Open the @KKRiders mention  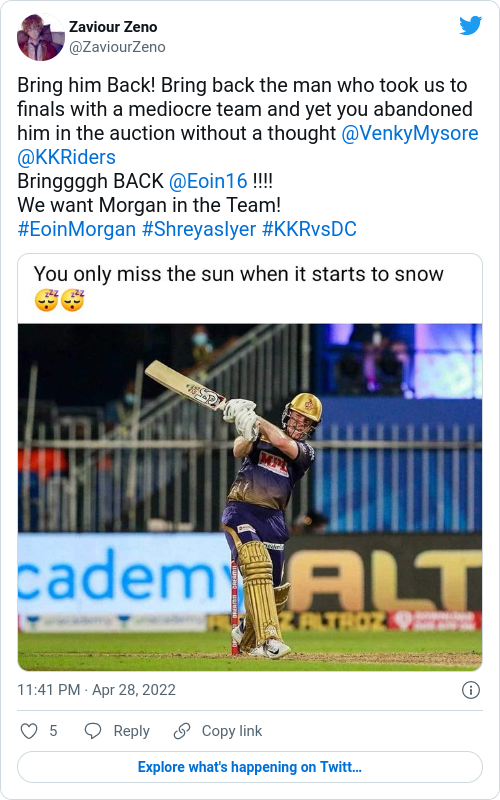click(x=66, y=157)
